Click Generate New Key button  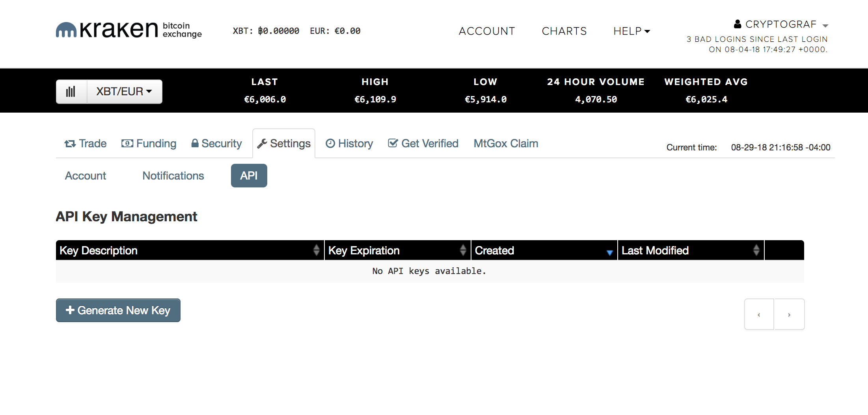point(118,310)
